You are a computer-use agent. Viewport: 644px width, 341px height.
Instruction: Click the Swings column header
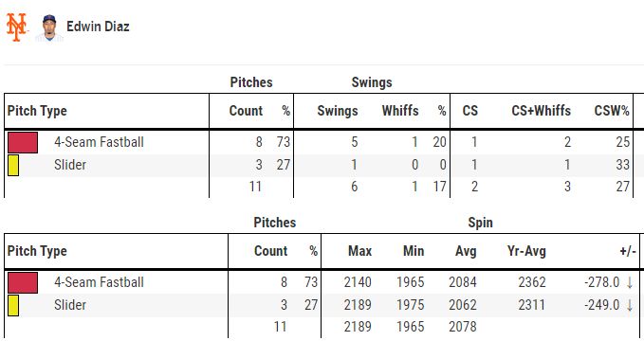pyautogui.click(x=338, y=111)
